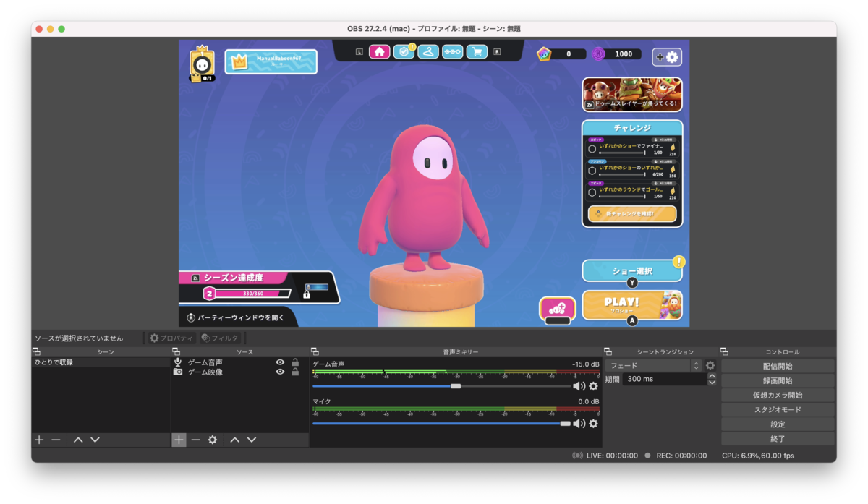Select the ひとりで収録 scene
The height and width of the screenshot is (504, 868).
pos(101,362)
